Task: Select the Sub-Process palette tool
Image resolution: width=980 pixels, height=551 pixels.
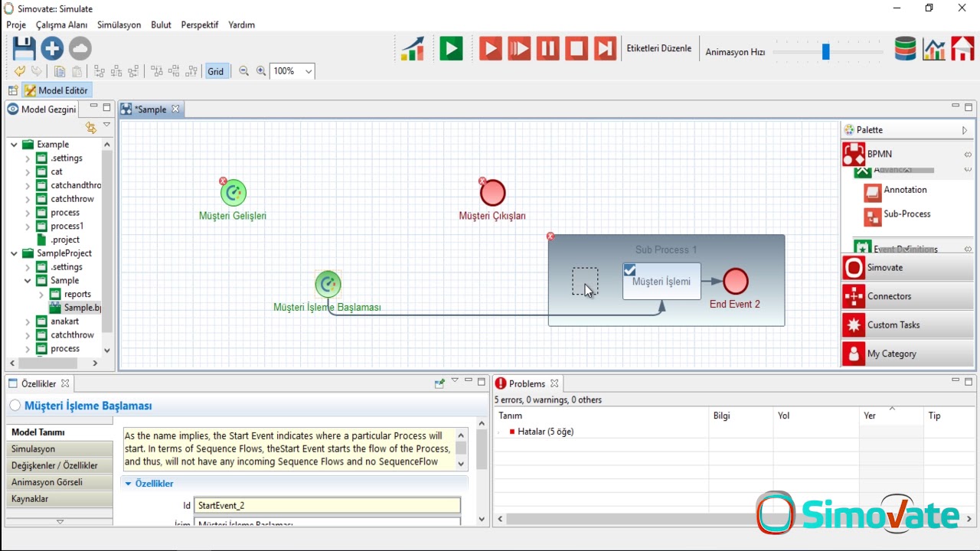Action: [x=897, y=216]
